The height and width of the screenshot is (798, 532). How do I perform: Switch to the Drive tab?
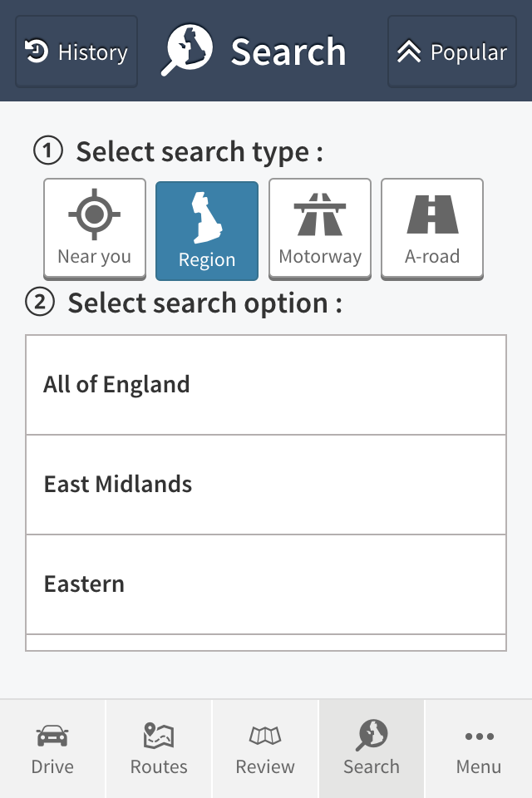[x=52, y=749]
